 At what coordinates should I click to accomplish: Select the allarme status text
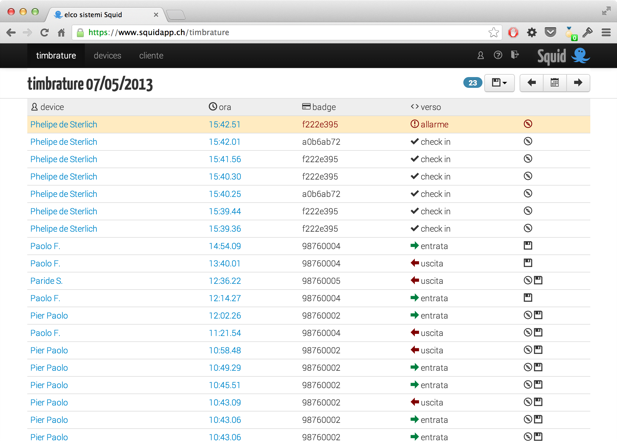click(x=434, y=124)
